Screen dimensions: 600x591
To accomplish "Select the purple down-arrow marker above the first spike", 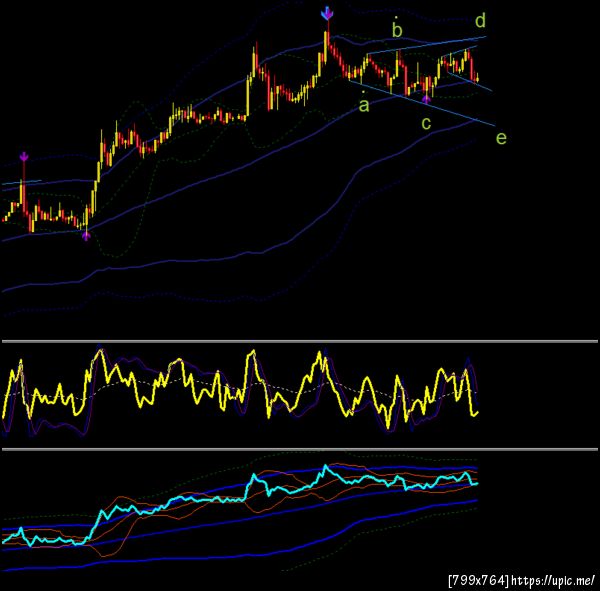I will point(24,157).
